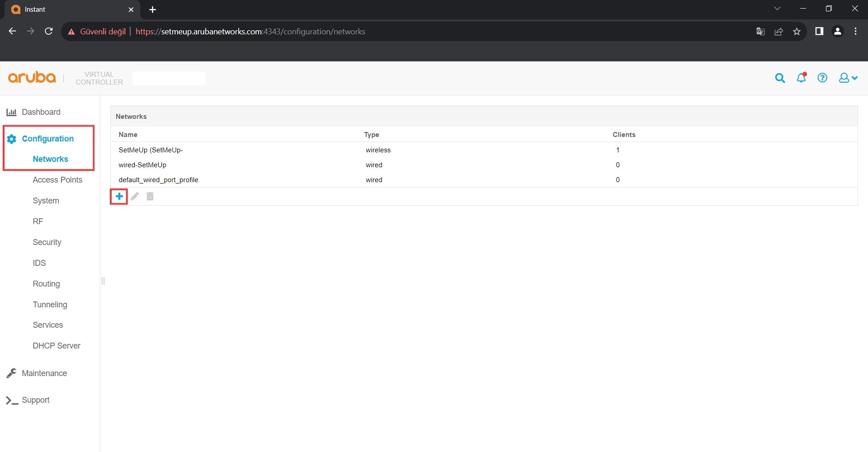Screen dimensions: 868x452
Task: Open DHCP Server configuration
Action: pos(57,346)
